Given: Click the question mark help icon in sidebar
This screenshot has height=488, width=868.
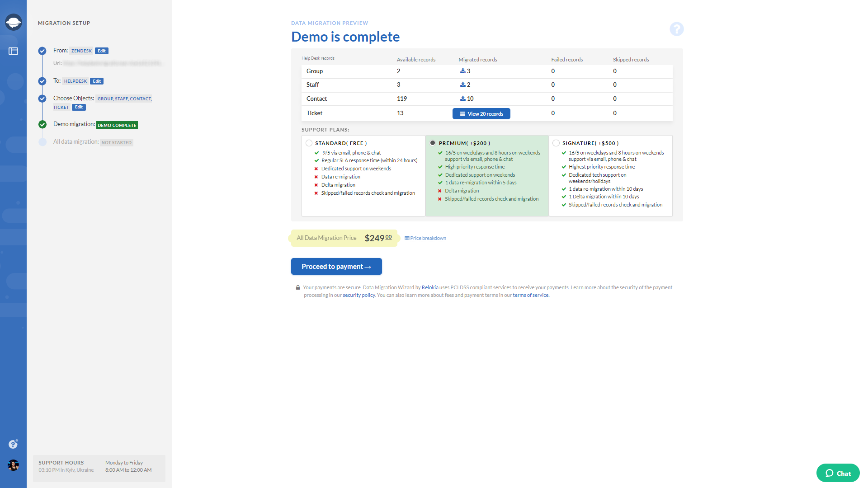Looking at the screenshot, I should coord(13,444).
